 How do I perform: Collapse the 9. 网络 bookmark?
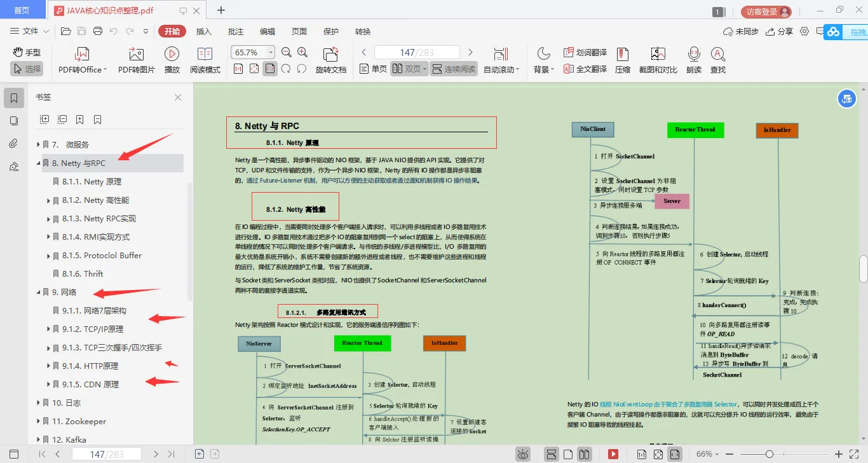(x=39, y=293)
